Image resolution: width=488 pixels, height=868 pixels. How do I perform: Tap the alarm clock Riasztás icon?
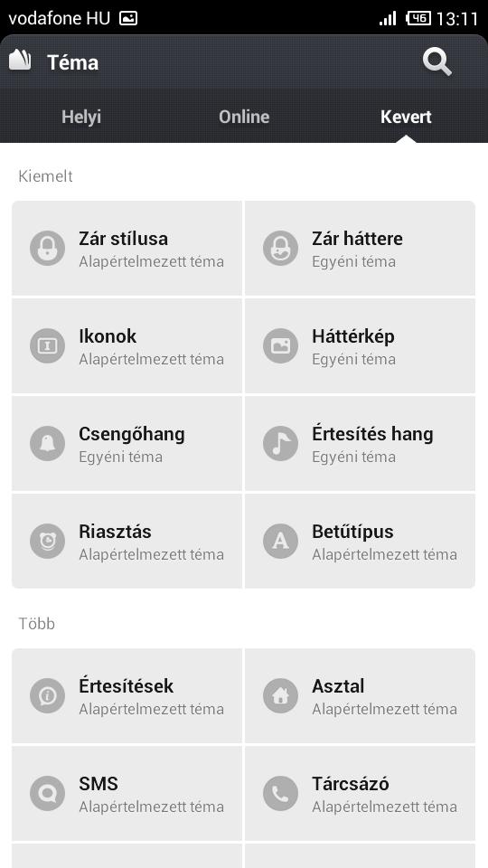48,541
